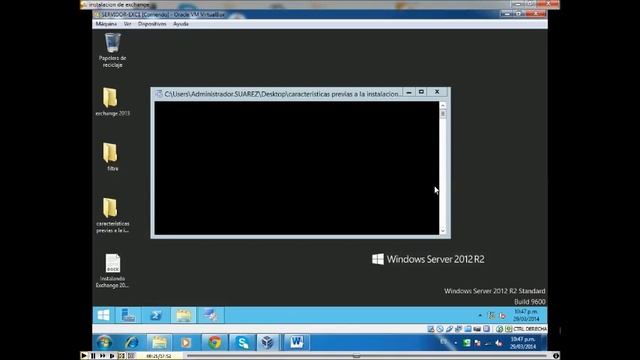Open Skype from host taskbar
This screenshot has height=360, width=640.
pos(242,342)
